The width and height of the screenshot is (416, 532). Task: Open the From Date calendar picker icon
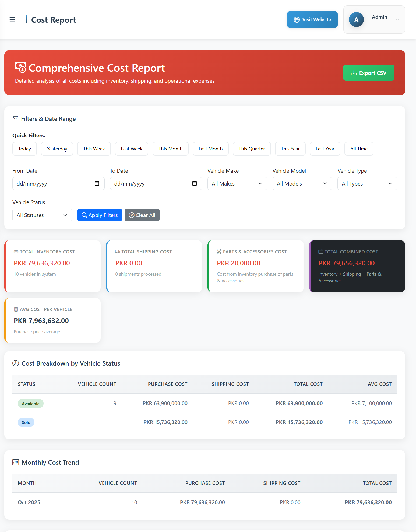[97, 183]
